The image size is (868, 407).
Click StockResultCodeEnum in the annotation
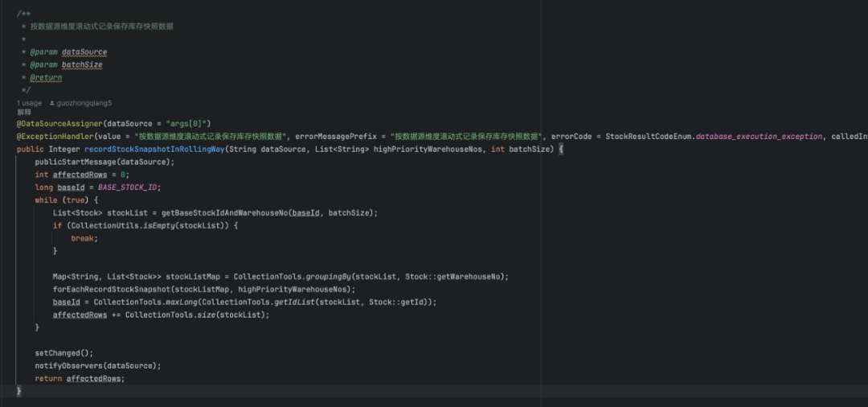click(649, 136)
